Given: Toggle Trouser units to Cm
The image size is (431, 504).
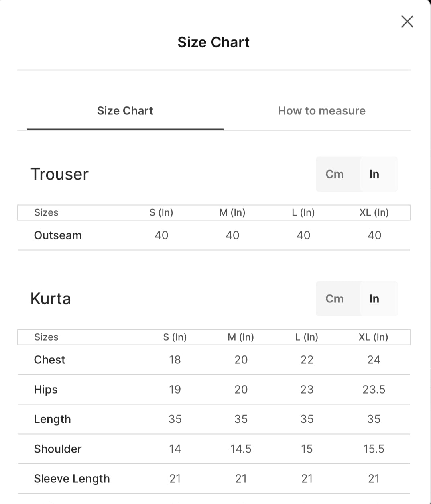Looking at the screenshot, I should click(335, 174).
